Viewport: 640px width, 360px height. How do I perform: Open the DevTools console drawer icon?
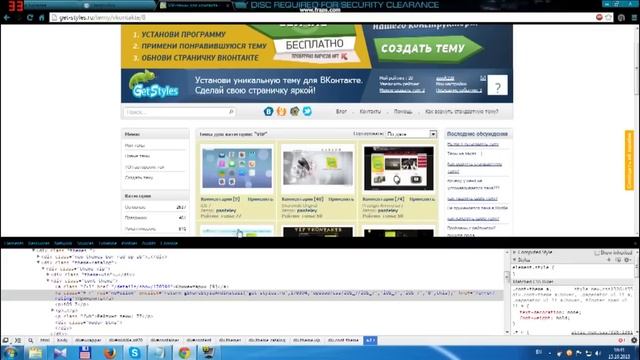point(18,340)
